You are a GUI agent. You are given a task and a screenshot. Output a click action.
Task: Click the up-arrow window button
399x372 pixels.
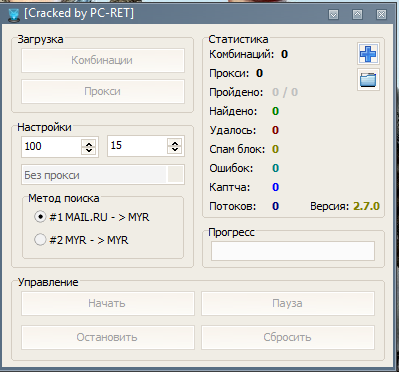[x=357, y=14]
